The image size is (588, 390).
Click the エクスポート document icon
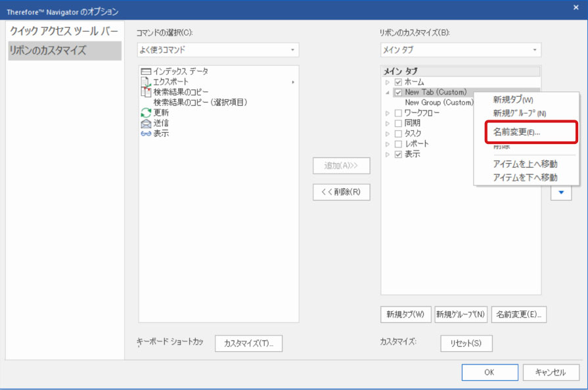146,82
